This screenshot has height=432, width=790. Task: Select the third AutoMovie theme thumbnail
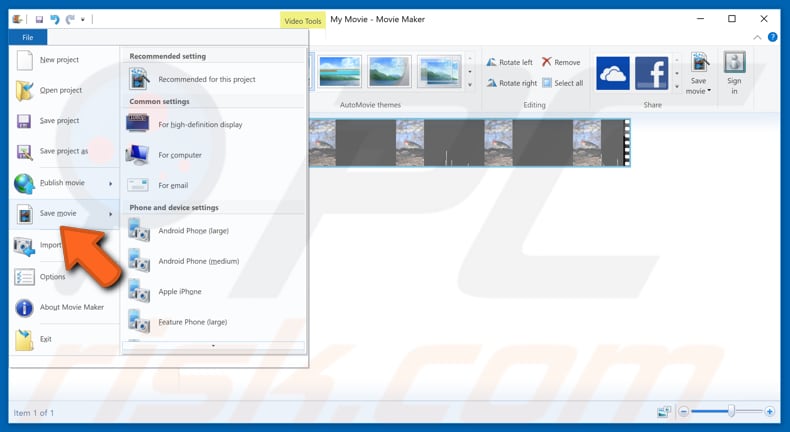tap(439, 72)
